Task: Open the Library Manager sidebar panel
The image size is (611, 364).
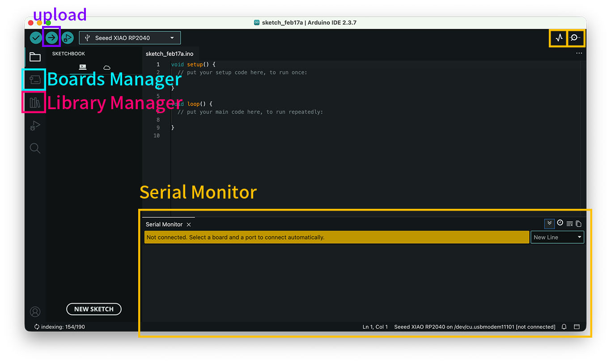Action: pos(34,103)
